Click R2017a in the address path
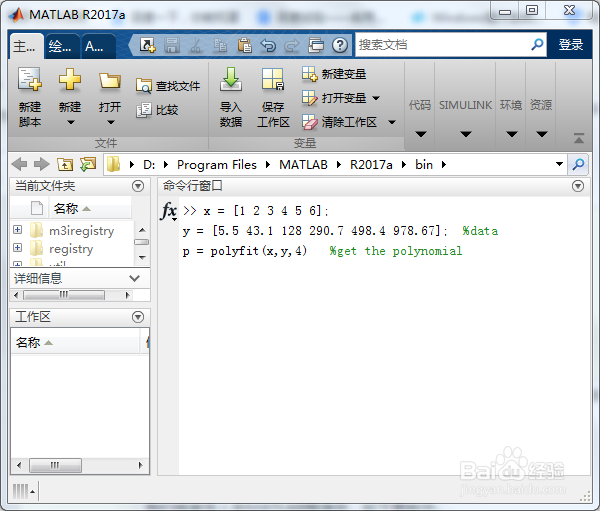This screenshot has width=600, height=511. (x=371, y=165)
